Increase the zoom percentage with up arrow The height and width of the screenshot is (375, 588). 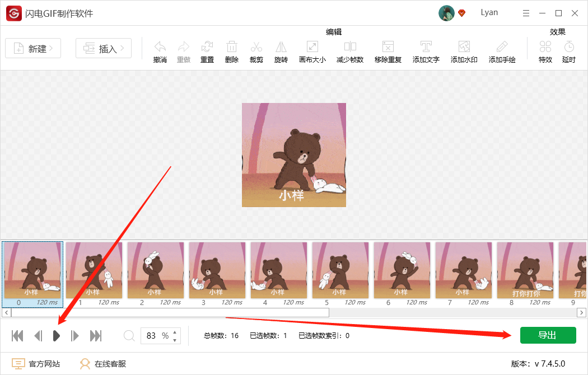(x=175, y=332)
